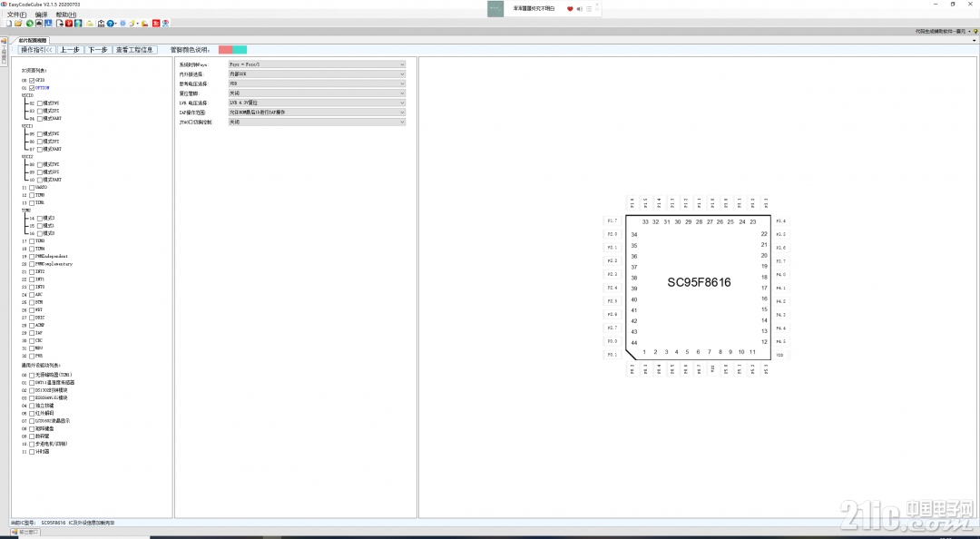The image size is (980, 539).
Task: Open the 帮助(H) menu
Action: point(65,15)
